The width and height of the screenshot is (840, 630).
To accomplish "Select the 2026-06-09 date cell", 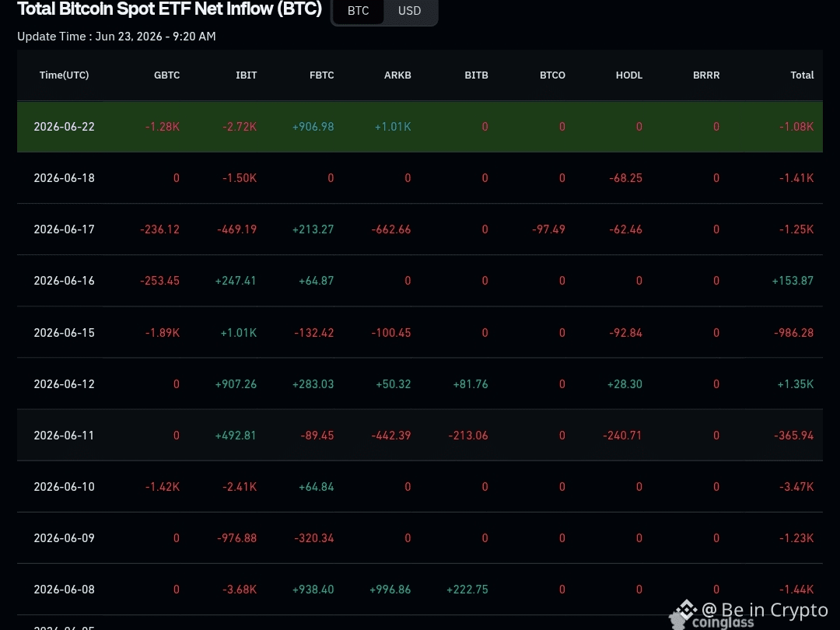I will (65, 538).
